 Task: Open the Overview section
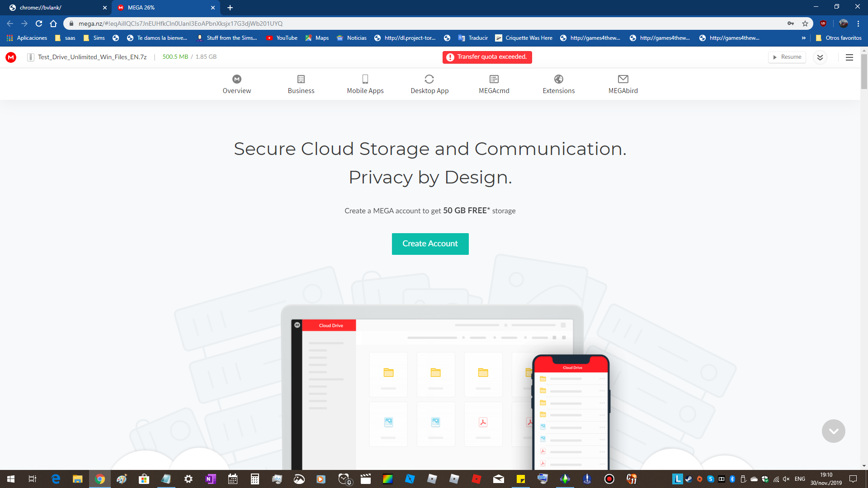pyautogui.click(x=237, y=84)
